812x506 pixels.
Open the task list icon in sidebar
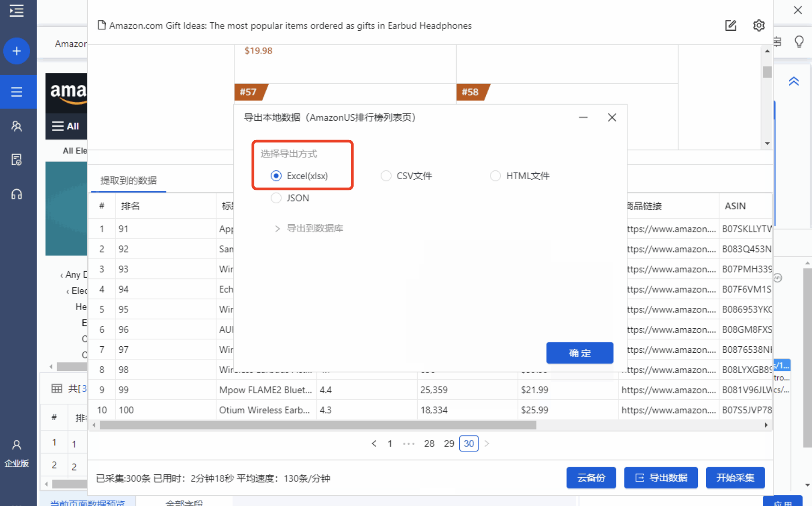pos(17,92)
